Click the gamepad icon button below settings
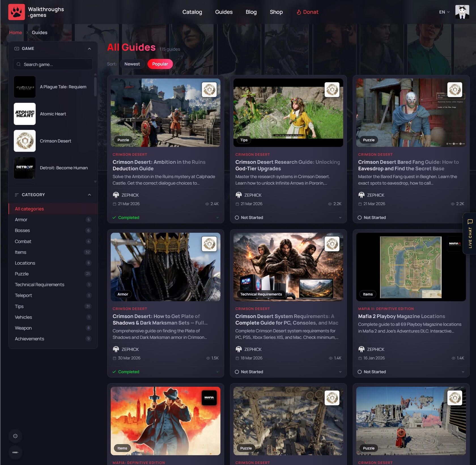This screenshot has width=476, height=465. click(15, 452)
